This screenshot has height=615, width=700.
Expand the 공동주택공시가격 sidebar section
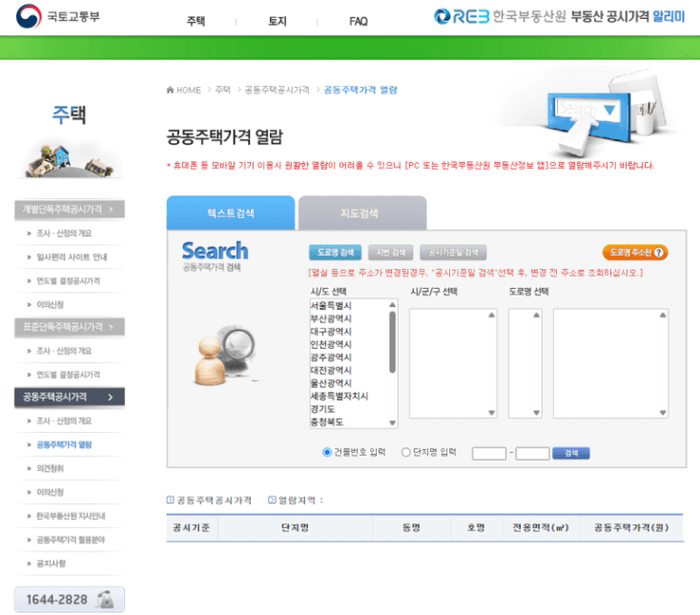tap(70, 397)
